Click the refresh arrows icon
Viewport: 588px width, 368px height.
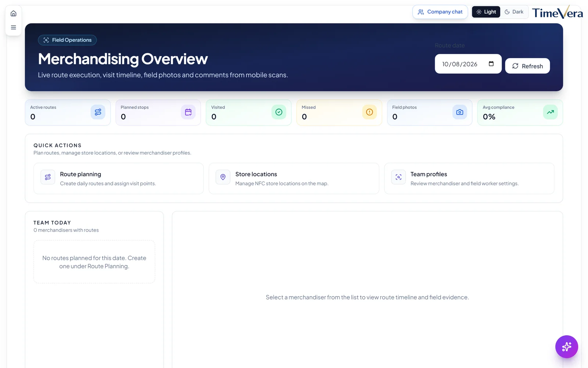(x=515, y=66)
